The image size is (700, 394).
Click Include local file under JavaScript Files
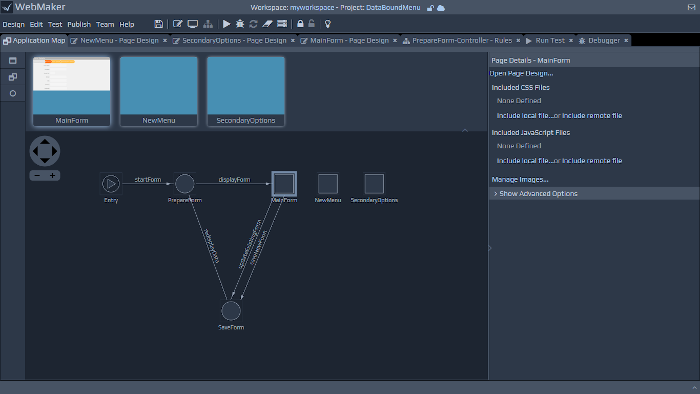524,161
